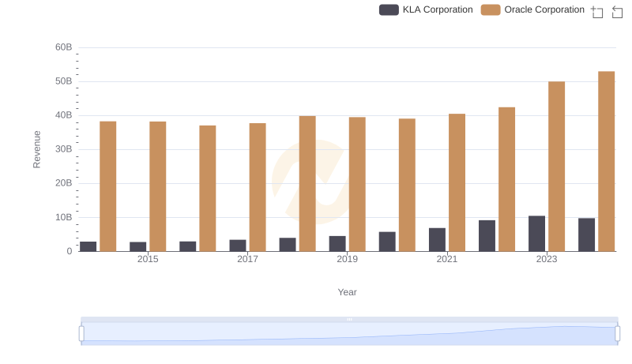Select the KLA bar for 2017

tap(238, 246)
